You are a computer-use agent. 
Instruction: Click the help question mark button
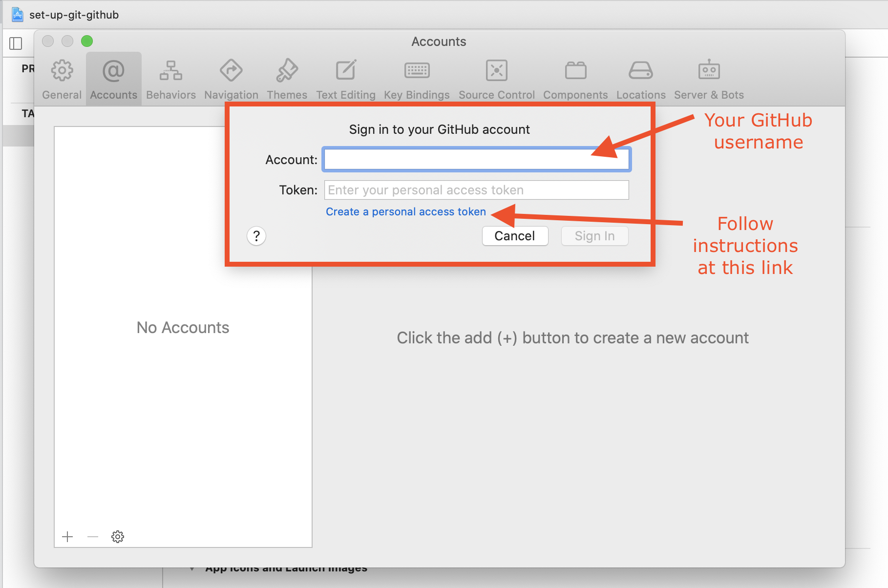click(256, 236)
